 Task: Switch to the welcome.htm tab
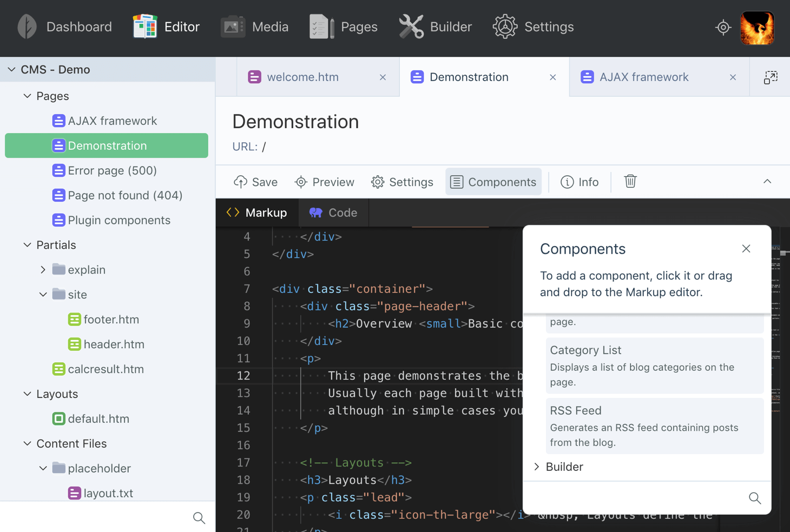302,77
